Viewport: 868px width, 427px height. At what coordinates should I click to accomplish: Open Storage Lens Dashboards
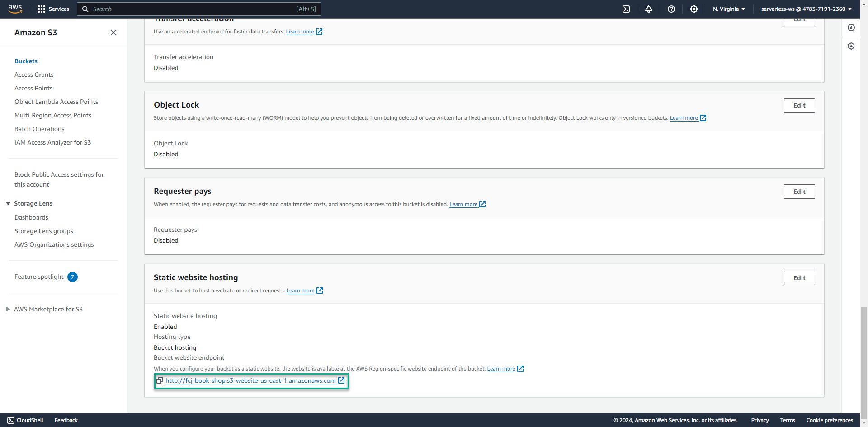(x=31, y=217)
